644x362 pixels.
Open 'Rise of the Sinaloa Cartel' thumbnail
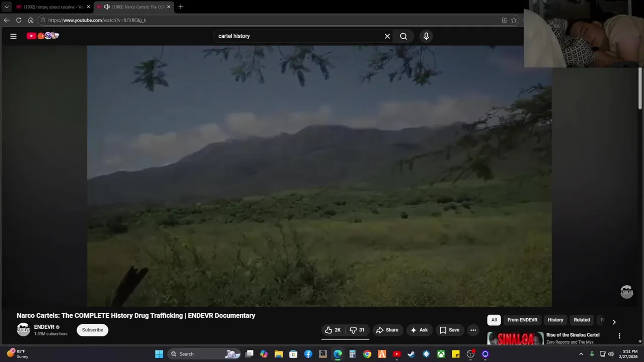click(515, 338)
